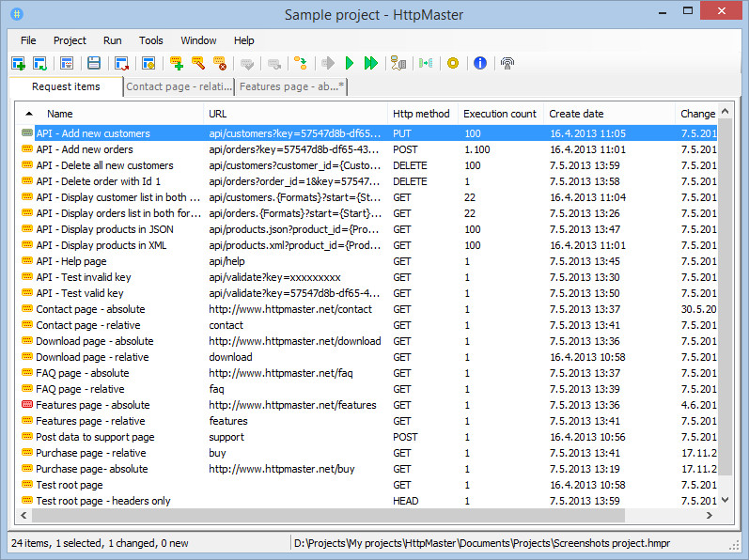Open project properties gear window icon
749x560 pixels.
tap(148, 63)
